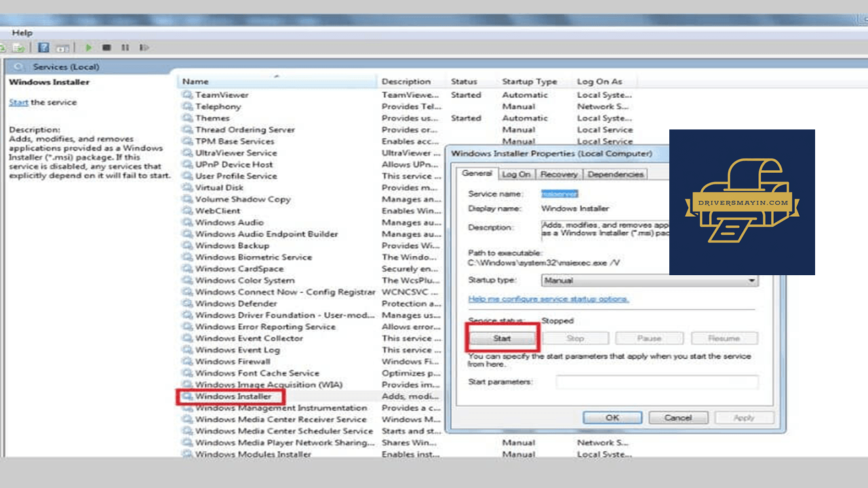This screenshot has width=868, height=488.
Task: Click the Start button in Properties dialog
Action: (502, 338)
